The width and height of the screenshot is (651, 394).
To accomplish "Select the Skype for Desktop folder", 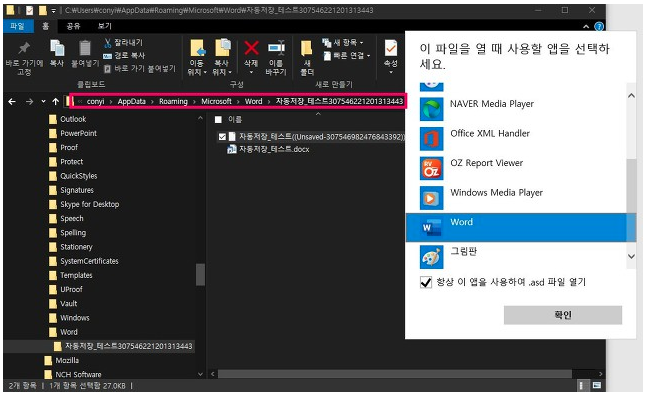I will 84,204.
